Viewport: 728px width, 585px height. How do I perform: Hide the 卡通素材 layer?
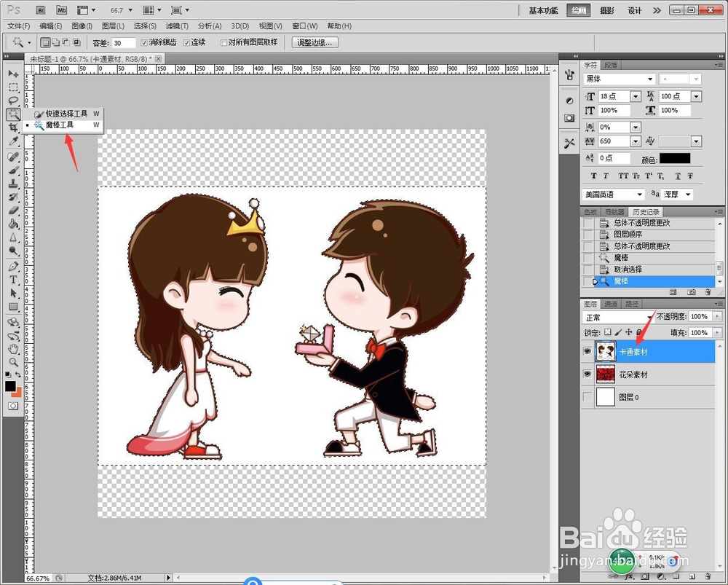point(587,351)
